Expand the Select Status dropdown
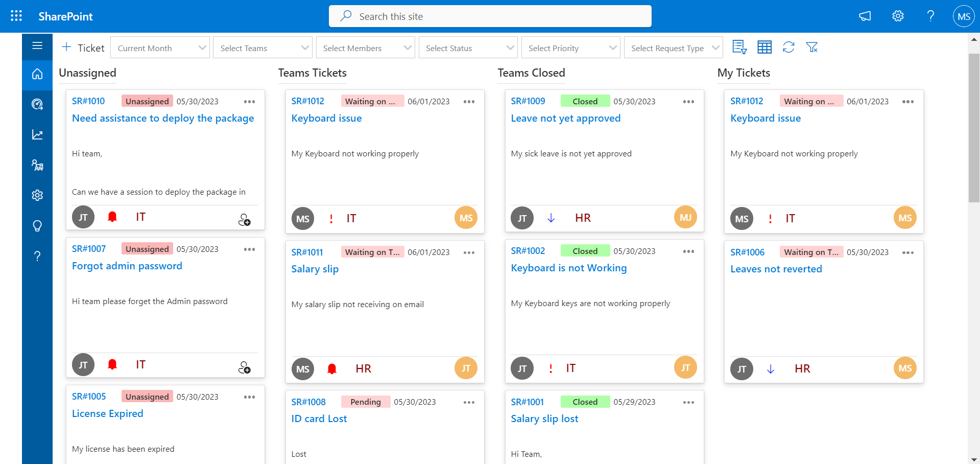Screen dimensions: 980x464 point(468,48)
